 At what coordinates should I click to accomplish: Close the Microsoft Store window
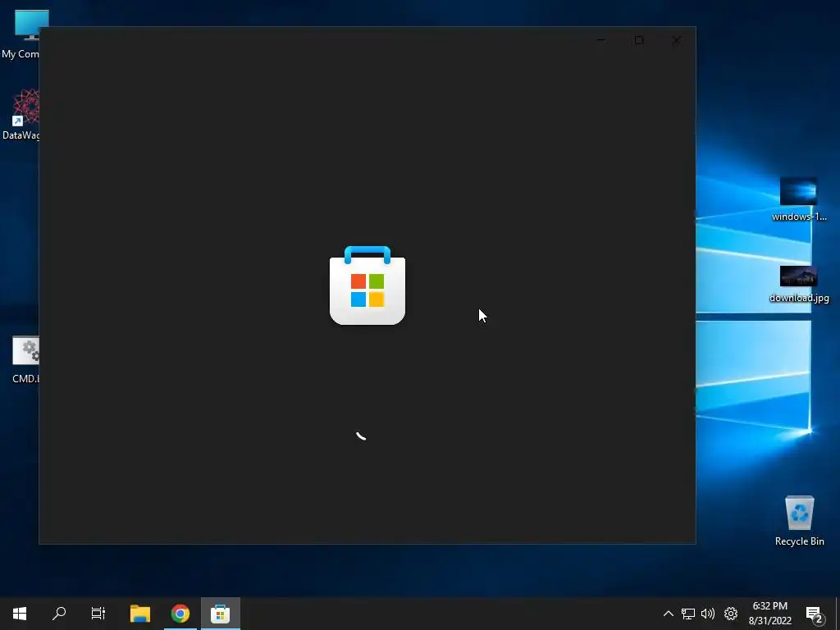[x=677, y=40]
